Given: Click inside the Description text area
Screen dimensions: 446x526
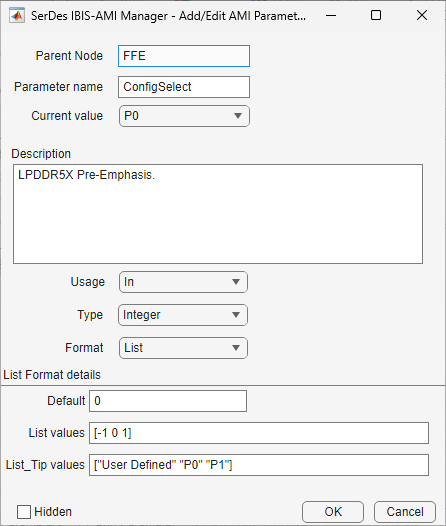Looking at the screenshot, I should [218, 214].
